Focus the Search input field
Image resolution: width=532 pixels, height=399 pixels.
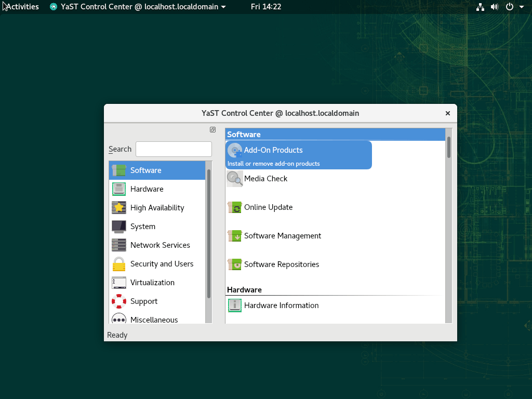pos(174,149)
